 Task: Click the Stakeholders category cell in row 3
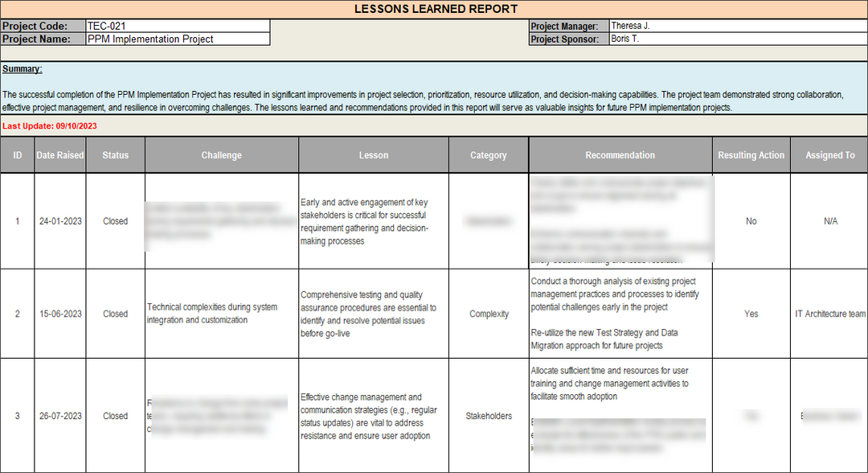[489, 416]
